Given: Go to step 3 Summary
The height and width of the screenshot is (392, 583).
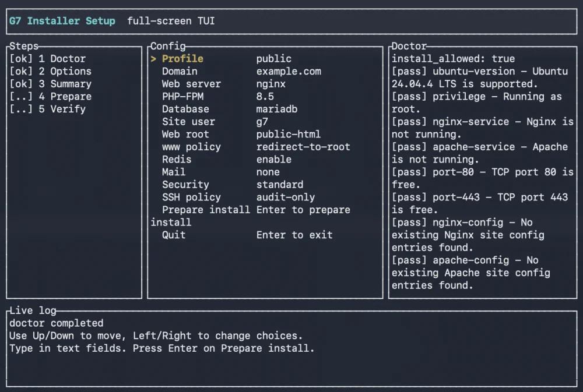Looking at the screenshot, I should tap(51, 84).
